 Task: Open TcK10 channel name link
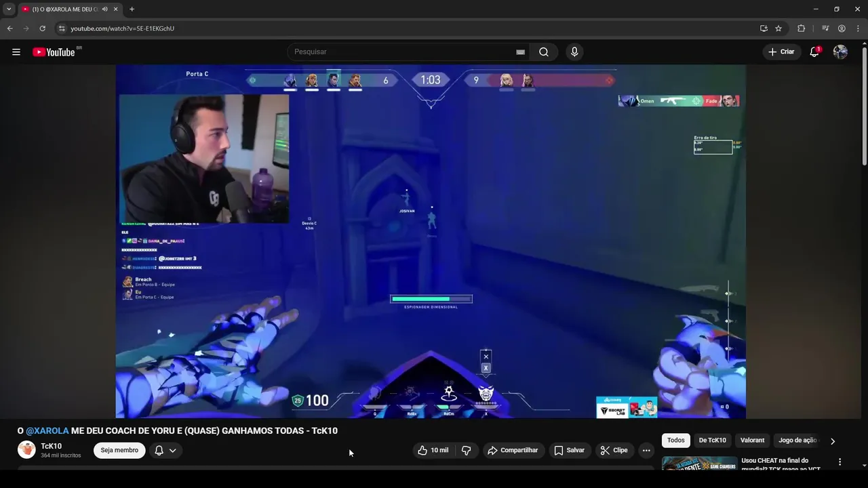(51, 446)
